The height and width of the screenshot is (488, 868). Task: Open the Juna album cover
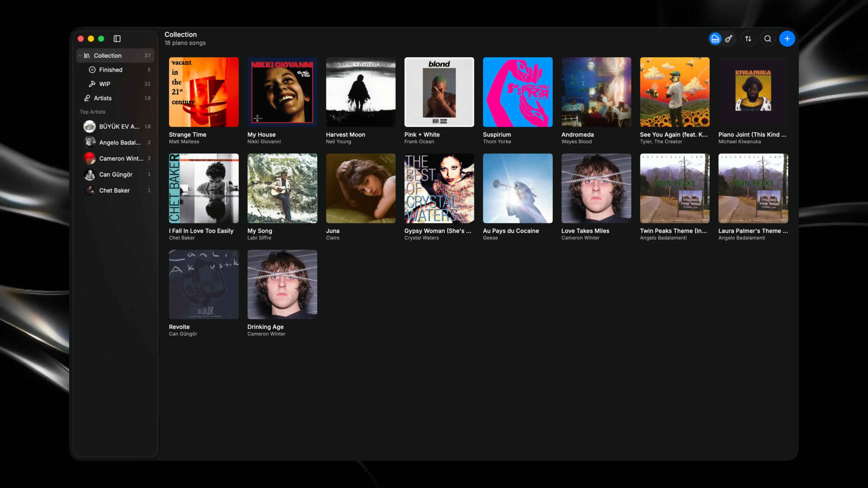[361, 188]
